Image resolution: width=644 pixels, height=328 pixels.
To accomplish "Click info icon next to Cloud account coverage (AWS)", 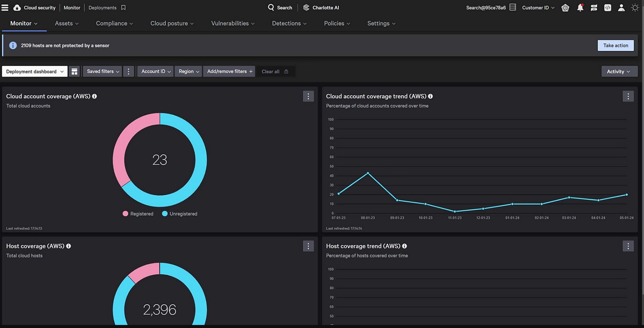I will [94, 96].
